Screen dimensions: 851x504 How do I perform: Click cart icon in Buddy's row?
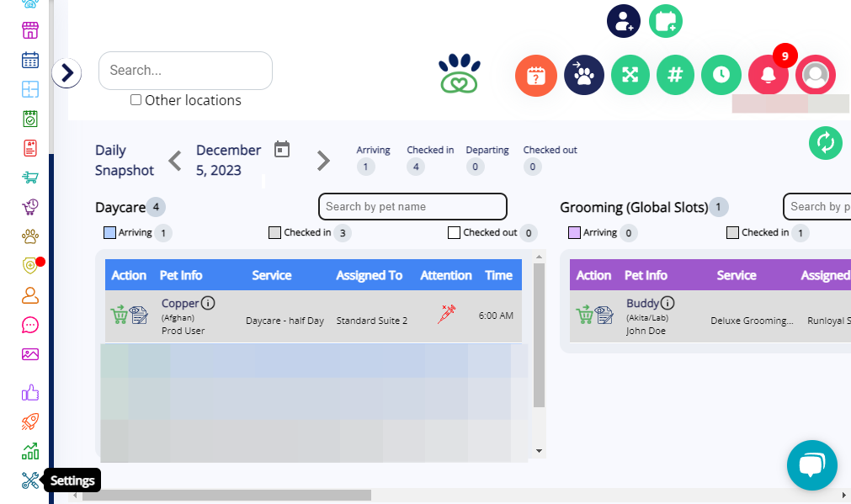coord(584,315)
